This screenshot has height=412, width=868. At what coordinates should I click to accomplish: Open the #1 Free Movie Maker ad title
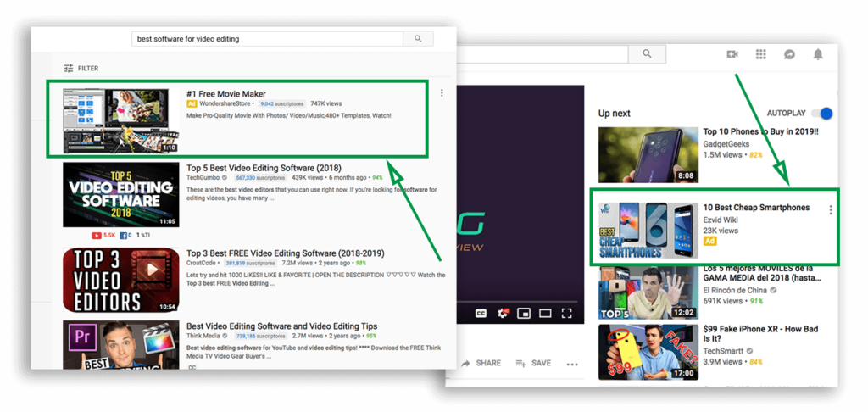(225, 94)
